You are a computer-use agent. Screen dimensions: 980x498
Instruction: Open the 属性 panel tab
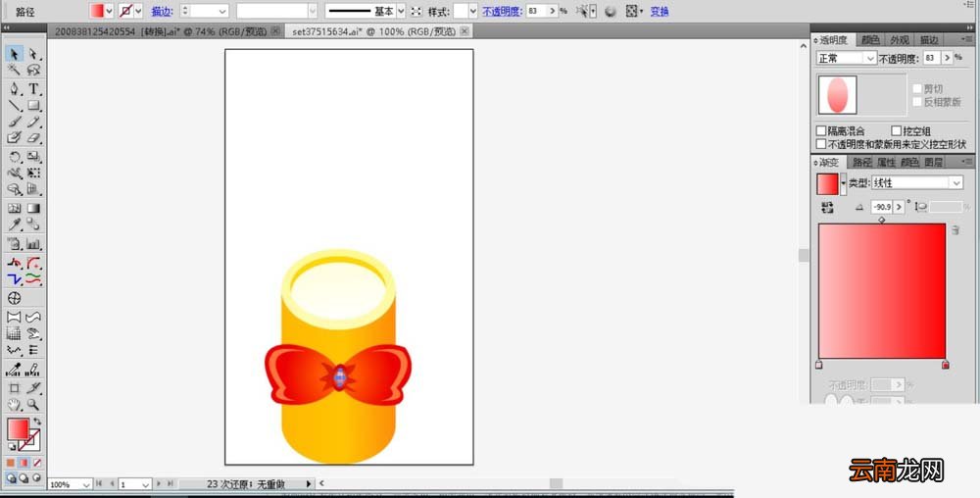pyautogui.click(x=886, y=162)
